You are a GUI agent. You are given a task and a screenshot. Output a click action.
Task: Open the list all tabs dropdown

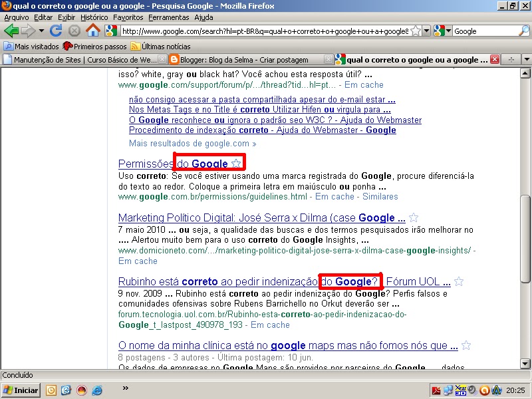point(526,59)
